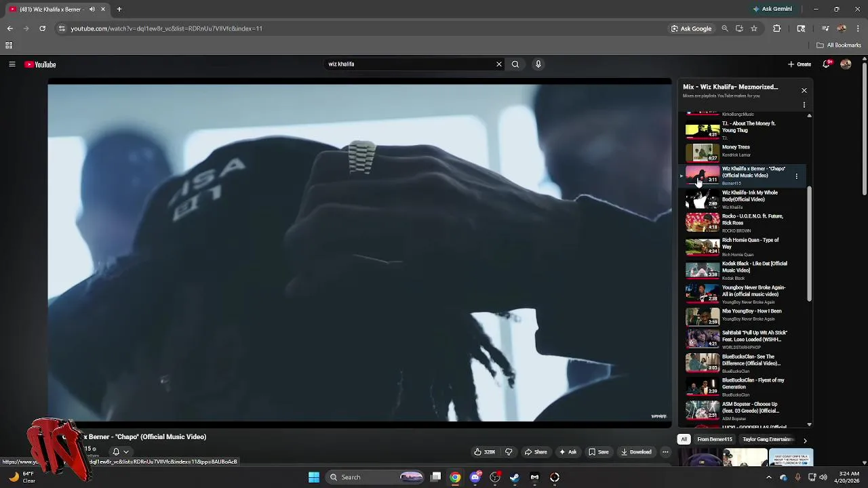The height and width of the screenshot is (488, 868).
Task: Play 'Youngboy Never Broke Again- All in'
Action: point(744,294)
